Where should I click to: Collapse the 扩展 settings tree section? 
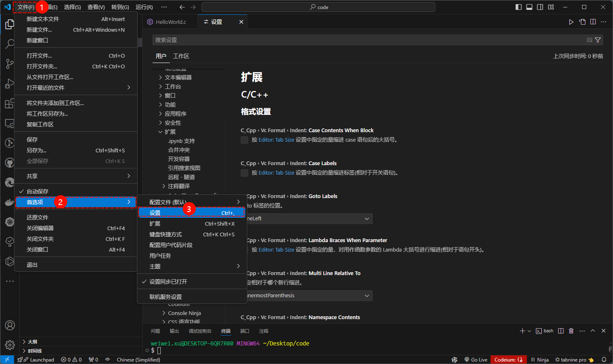(x=170, y=131)
